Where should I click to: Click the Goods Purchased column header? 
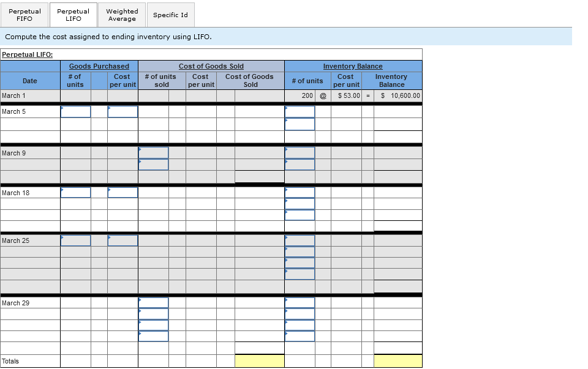coord(99,66)
